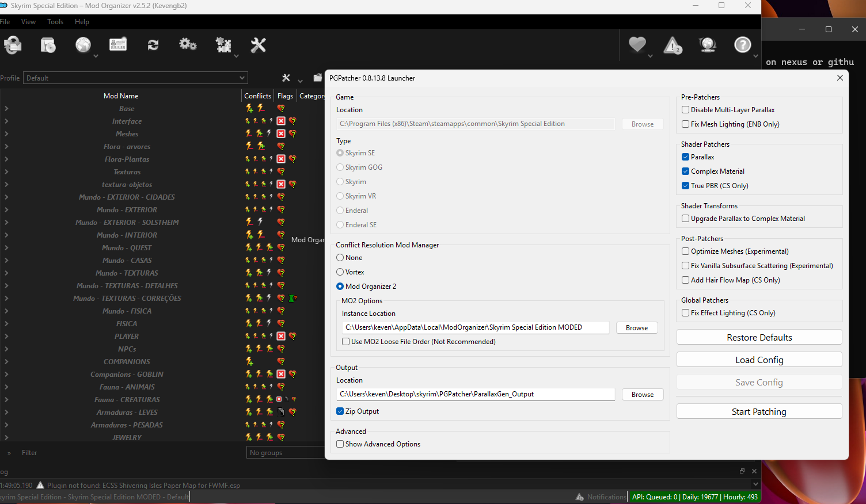
Task: Close the log panel with its X icon
Action: click(754, 471)
